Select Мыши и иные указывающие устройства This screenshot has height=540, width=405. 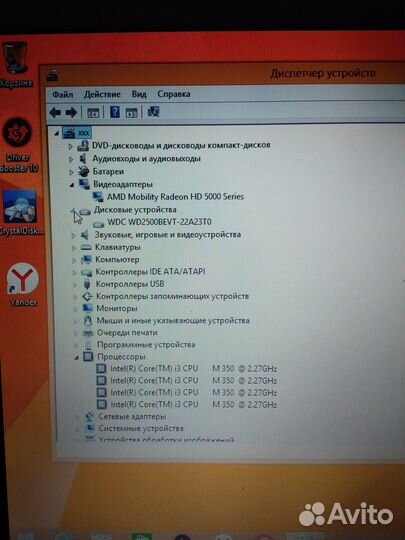[173, 321]
